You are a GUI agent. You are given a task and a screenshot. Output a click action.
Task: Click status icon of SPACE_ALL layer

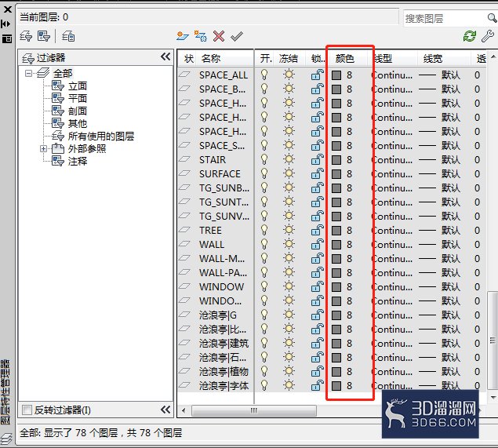click(184, 75)
